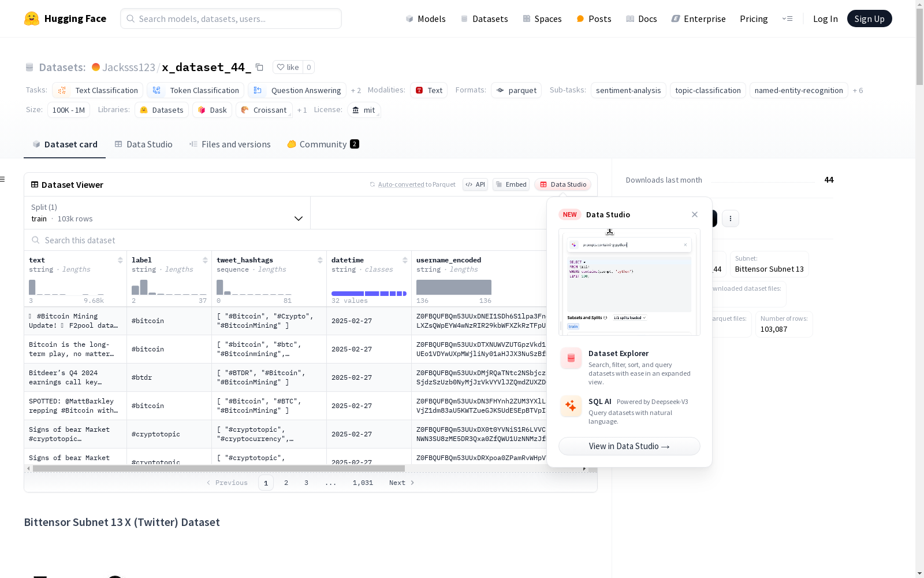Click the named-entity-recognition sub-task tag
This screenshot has width=924, height=578.
tap(799, 90)
